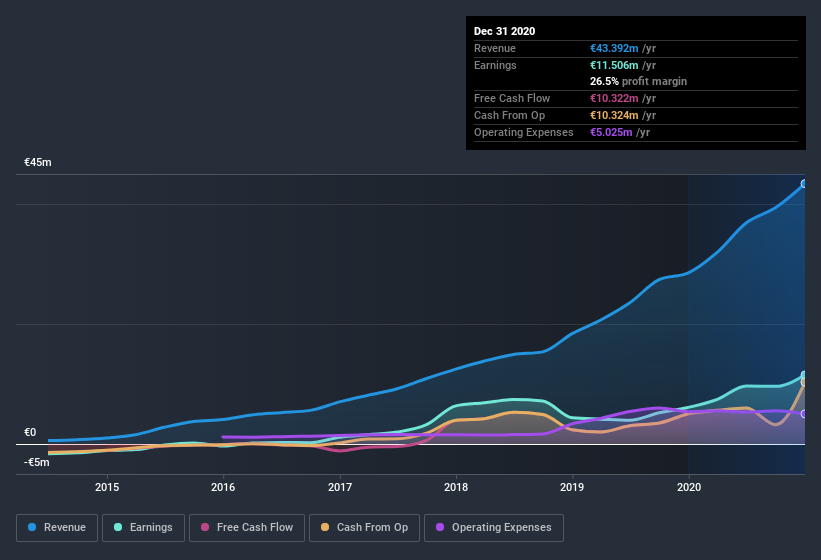
Task: Click the 2015 x-axis label
Action: pos(107,487)
